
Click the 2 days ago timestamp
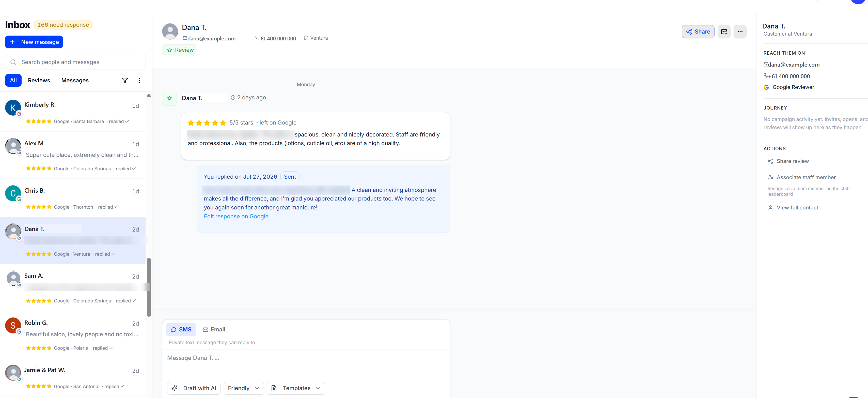pos(248,97)
